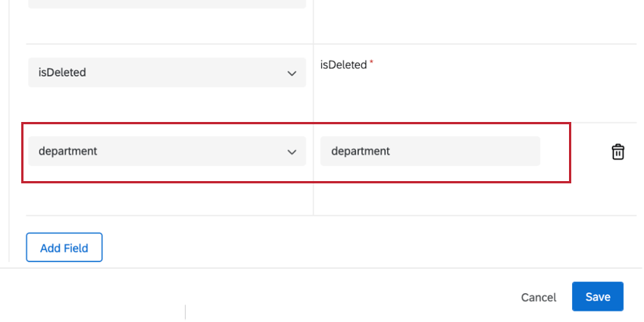
Task: Click the word department inside the dropdown
Action: pos(67,151)
